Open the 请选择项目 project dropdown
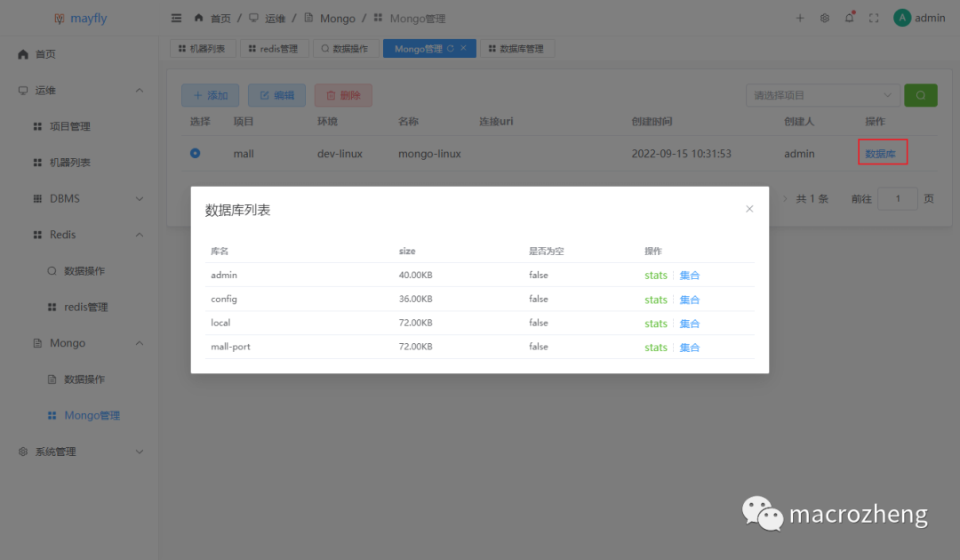Viewport: 960px width, 560px height. 821,95
